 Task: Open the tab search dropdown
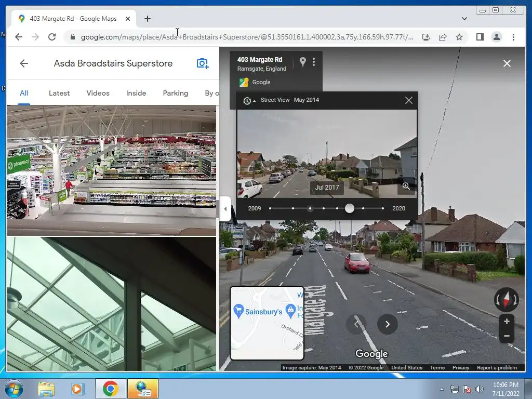[464, 19]
